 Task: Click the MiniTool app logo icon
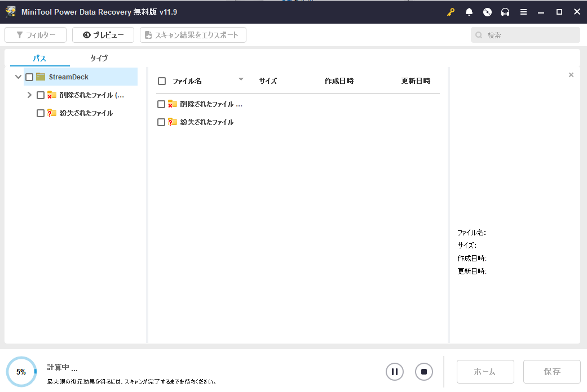tap(11, 12)
